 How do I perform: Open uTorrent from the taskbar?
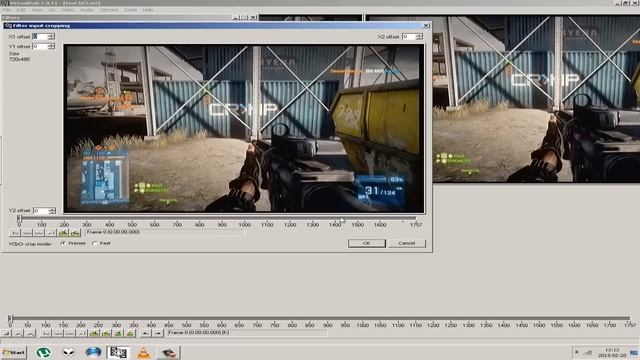pyautogui.click(x=43, y=352)
